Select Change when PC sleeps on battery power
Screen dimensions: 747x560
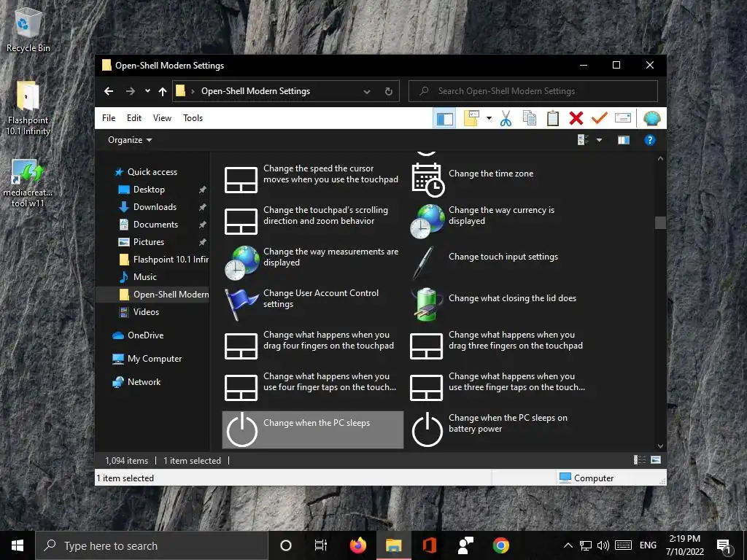(498, 429)
